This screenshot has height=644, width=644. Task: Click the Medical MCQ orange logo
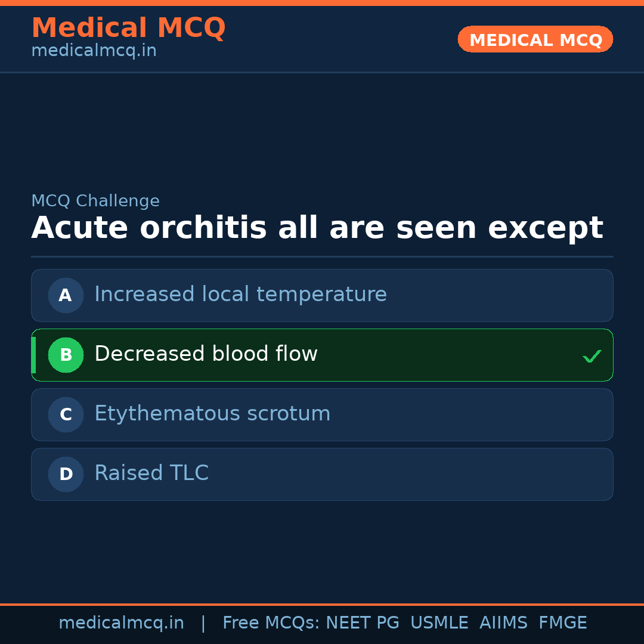128,27
